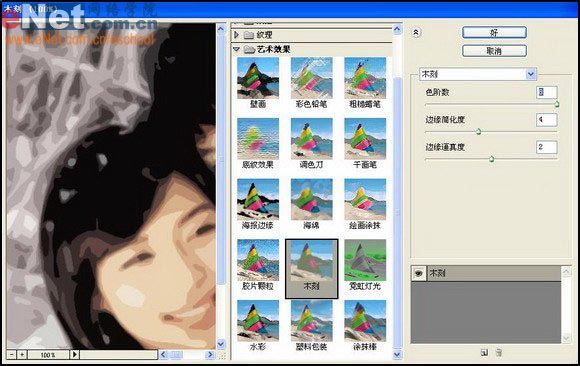
Task: Choose the 胶片颗粒 filter thumbnail
Action: (258, 260)
